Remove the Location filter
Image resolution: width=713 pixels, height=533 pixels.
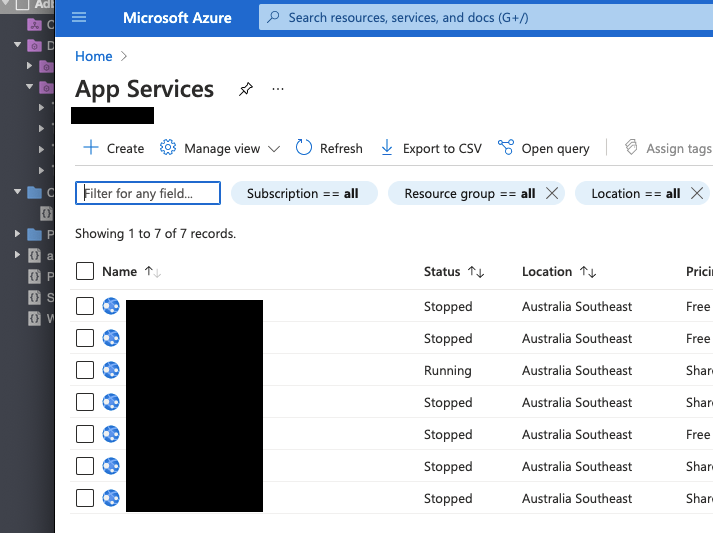click(697, 193)
